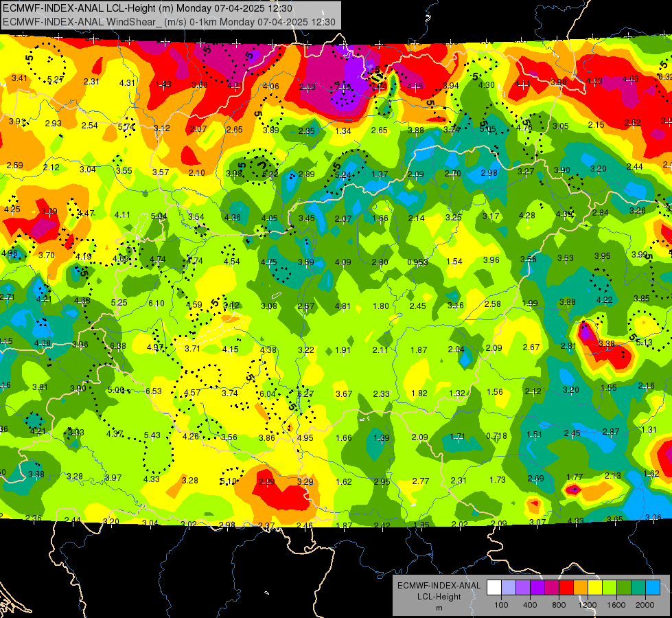Click the red legend swatch
Image resolution: width=672 pixels, height=618 pixels.
point(566,588)
